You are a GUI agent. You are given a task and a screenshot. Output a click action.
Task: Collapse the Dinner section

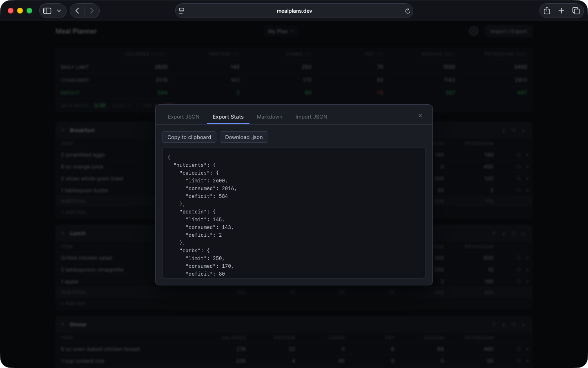tap(63, 324)
